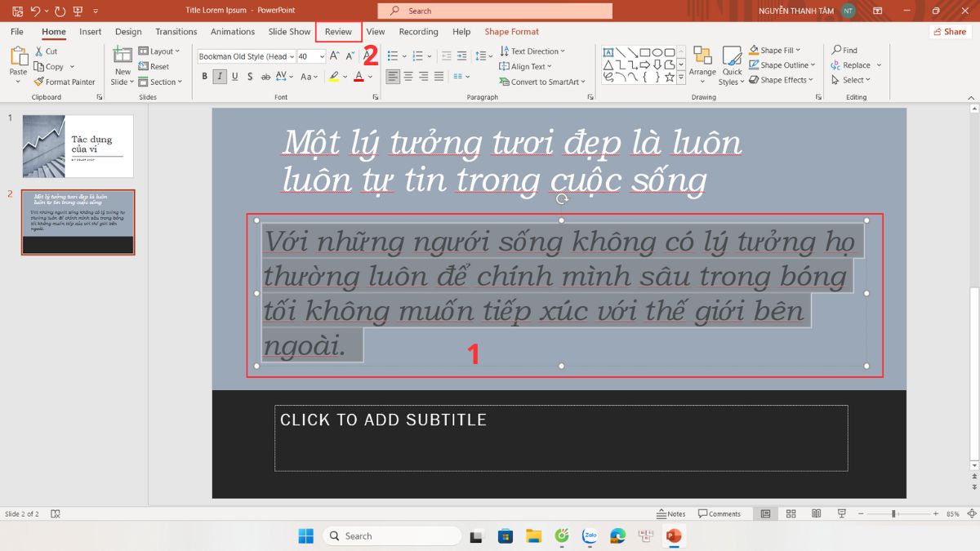The width and height of the screenshot is (980, 551).
Task: Switch to Normal view in status bar
Action: (x=765, y=513)
